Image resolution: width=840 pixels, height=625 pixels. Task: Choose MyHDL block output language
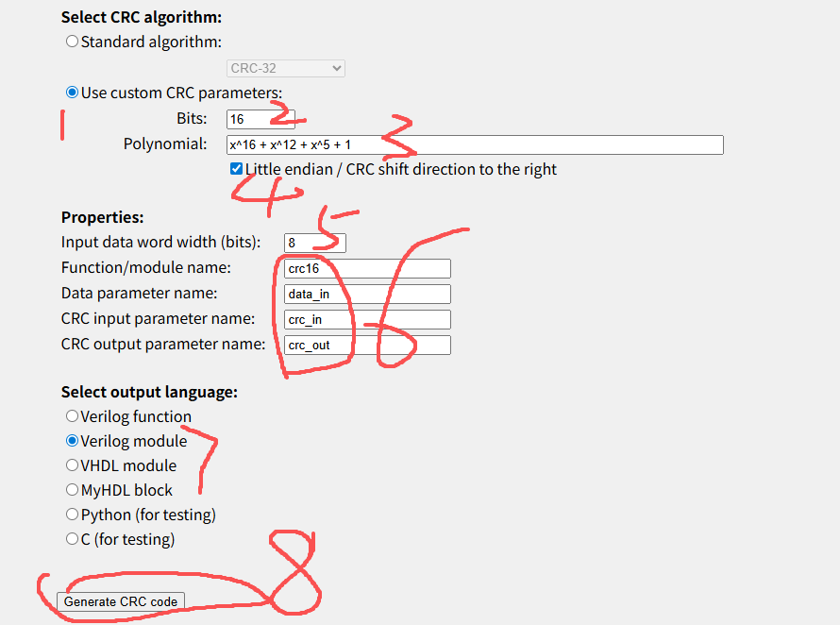click(x=72, y=489)
